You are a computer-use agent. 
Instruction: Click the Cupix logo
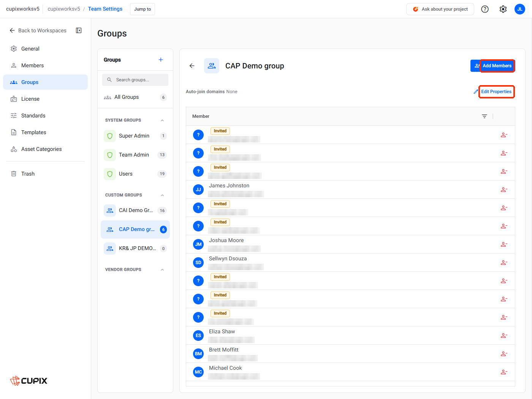29,380
